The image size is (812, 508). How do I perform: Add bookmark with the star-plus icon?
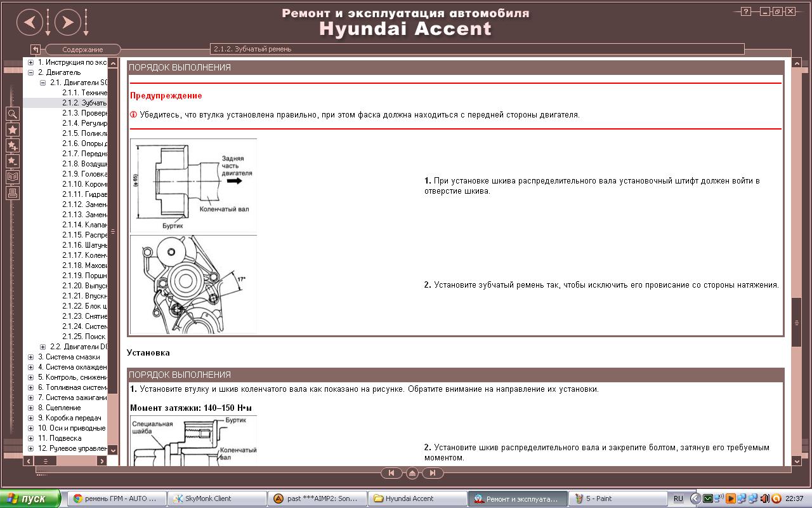(x=13, y=146)
